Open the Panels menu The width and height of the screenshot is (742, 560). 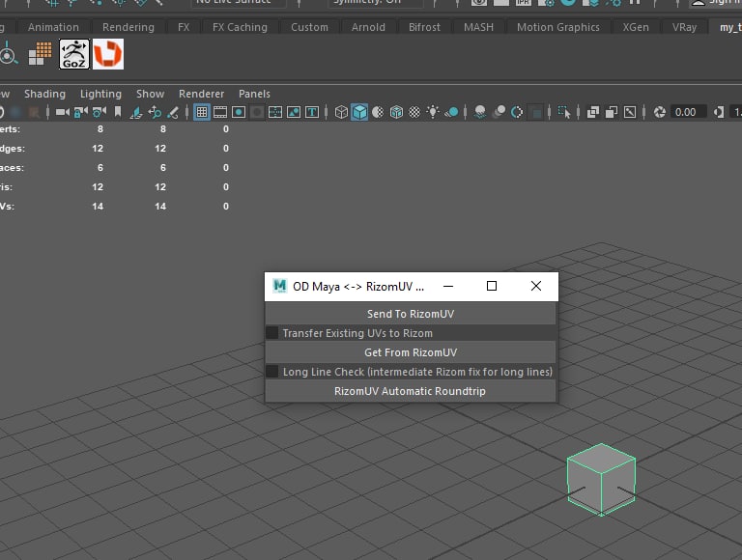pos(254,94)
